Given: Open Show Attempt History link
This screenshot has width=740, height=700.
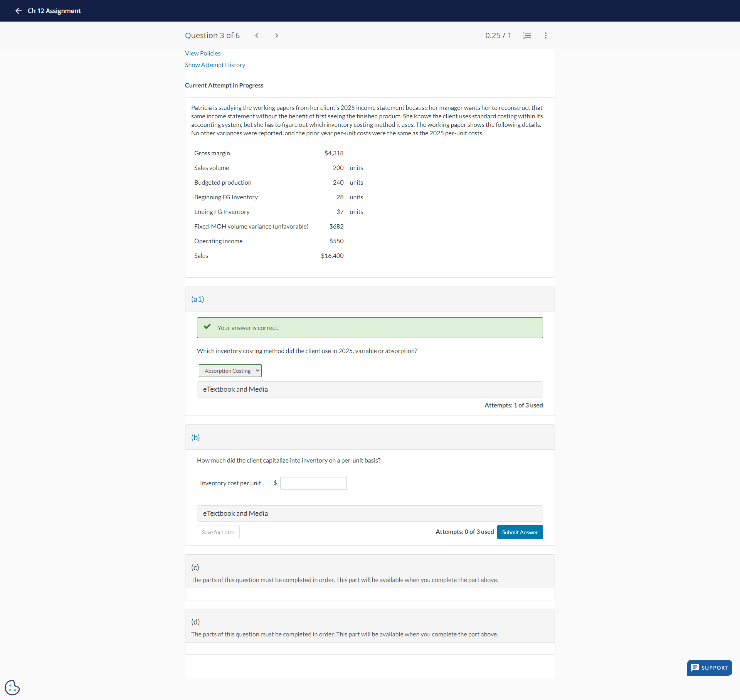Looking at the screenshot, I should [x=215, y=65].
